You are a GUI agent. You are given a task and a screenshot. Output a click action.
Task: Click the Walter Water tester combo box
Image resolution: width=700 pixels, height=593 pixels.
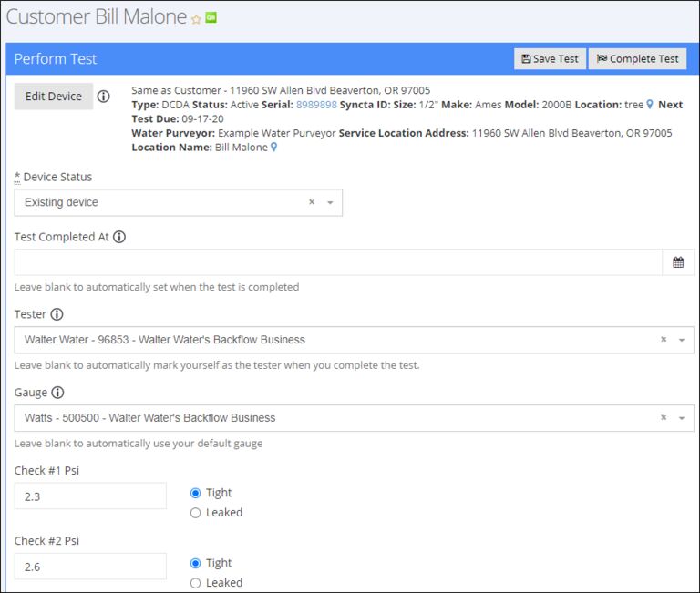354,340
